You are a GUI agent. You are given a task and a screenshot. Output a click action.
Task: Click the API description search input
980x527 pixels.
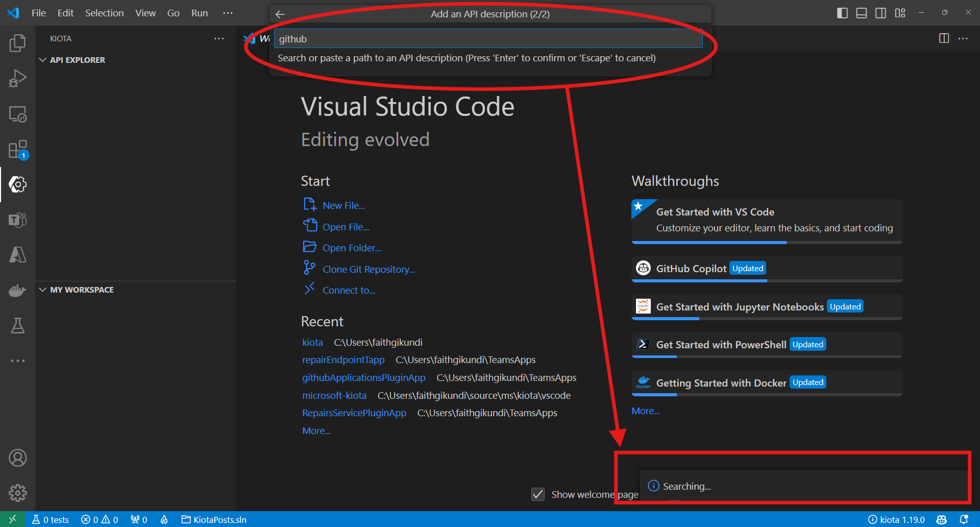pyautogui.click(x=488, y=39)
